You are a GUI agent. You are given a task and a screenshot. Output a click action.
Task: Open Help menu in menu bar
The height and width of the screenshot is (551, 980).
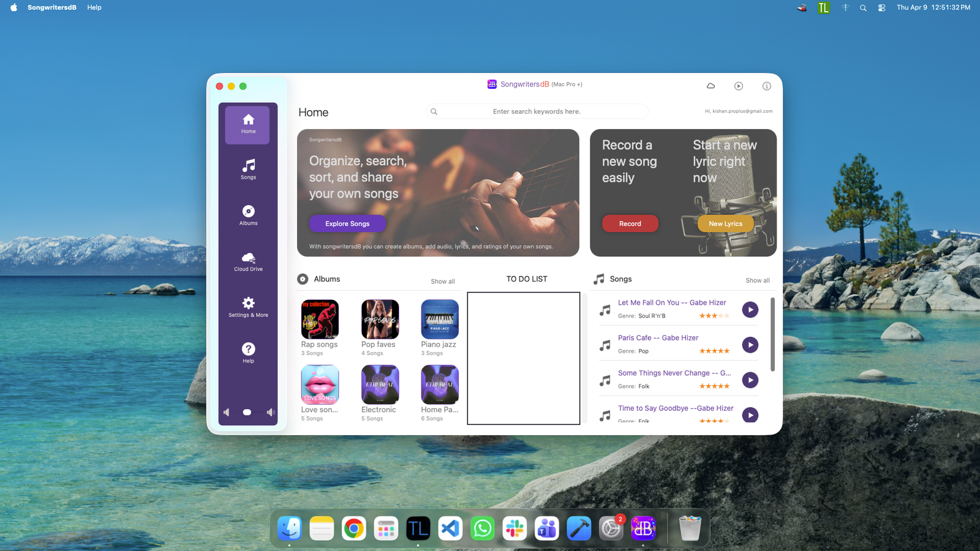click(x=94, y=7)
